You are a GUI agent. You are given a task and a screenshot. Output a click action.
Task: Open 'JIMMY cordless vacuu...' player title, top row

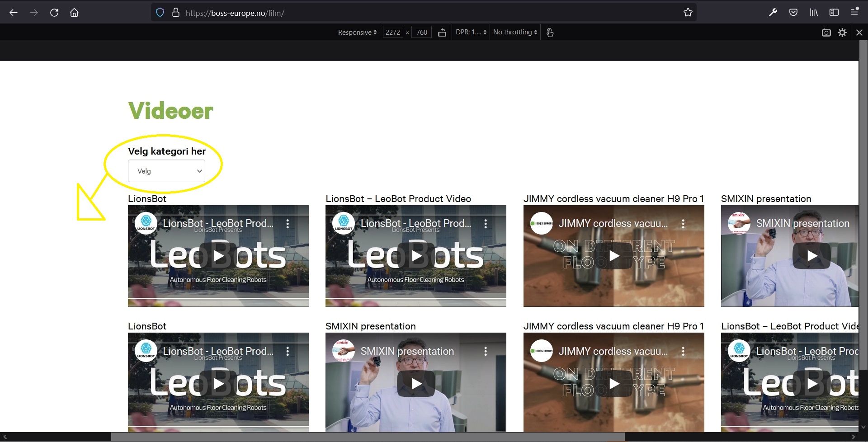pos(613,223)
